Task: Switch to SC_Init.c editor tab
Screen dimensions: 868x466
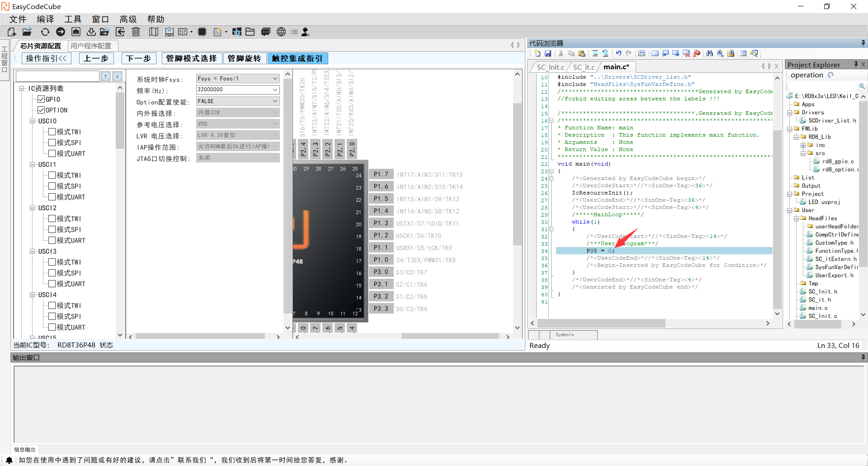Action: click(x=551, y=67)
